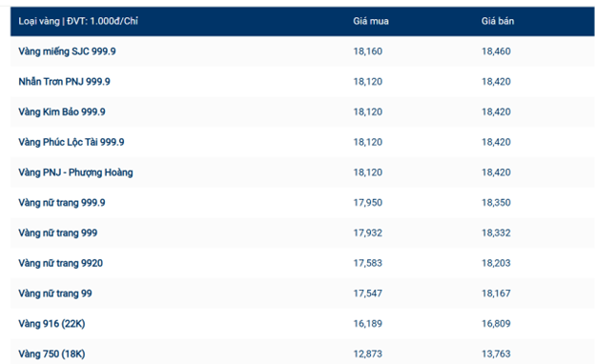Click SJC sell price 18,460

[x=496, y=51]
